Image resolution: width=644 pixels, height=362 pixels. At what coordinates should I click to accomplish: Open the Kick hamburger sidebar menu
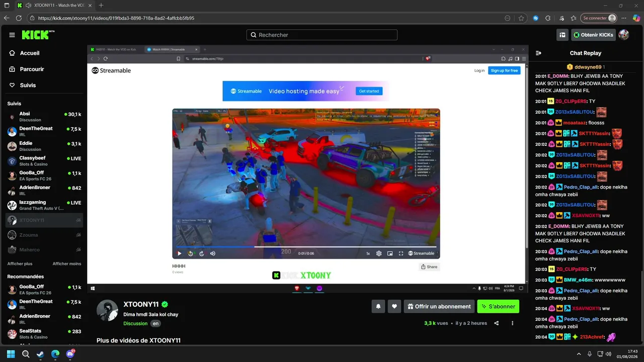click(x=12, y=35)
